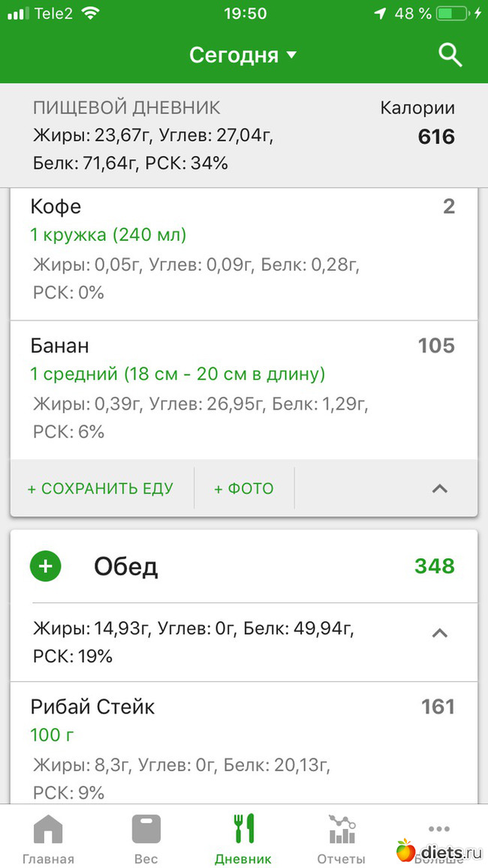Image resolution: width=488 pixels, height=868 pixels.
Task: Open the Банан food entry
Action: (x=60, y=346)
